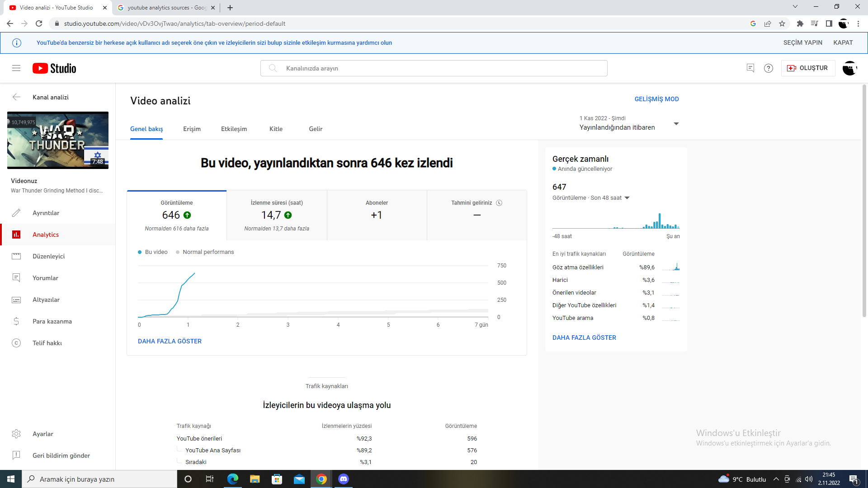Switch to the Erişim tab
Screen dimensions: 868x488
192,129
